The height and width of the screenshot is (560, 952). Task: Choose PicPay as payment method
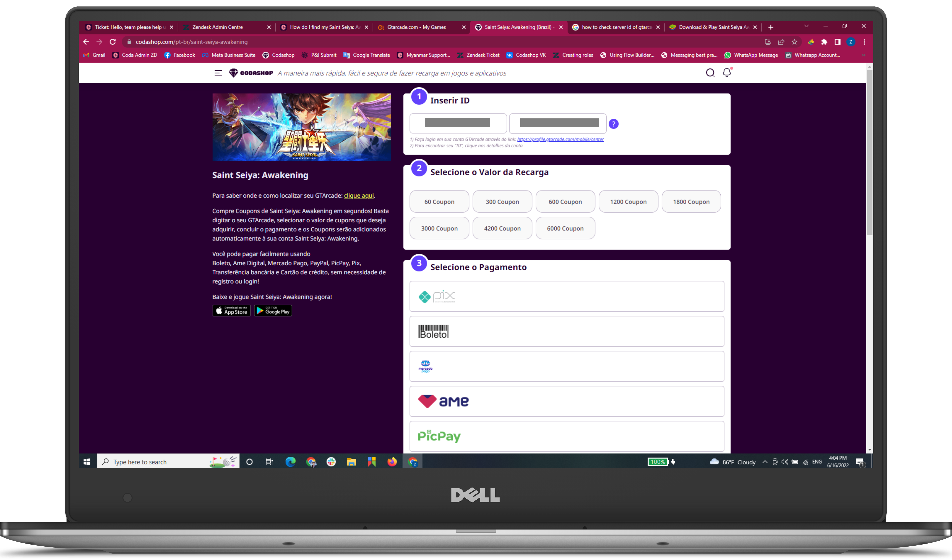point(567,436)
